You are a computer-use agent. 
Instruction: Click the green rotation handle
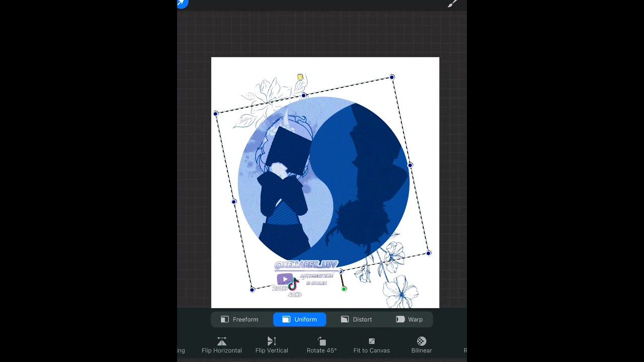click(344, 289)
